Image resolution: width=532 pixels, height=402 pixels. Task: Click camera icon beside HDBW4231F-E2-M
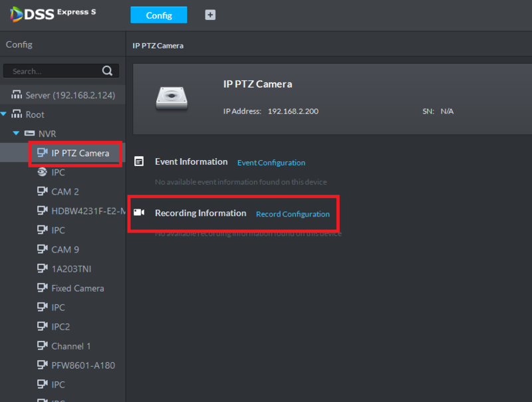tap(42, 211)
